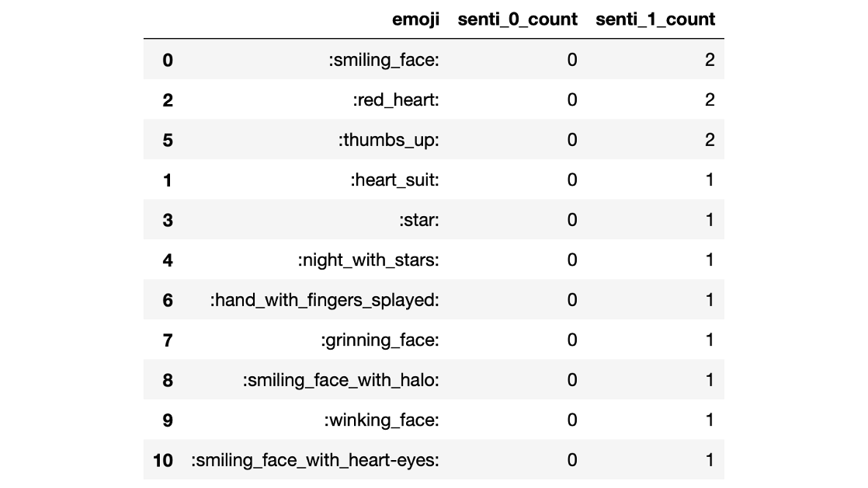
Task: Click senti_0_count value in :star: row
Action: tap(571, 221)
